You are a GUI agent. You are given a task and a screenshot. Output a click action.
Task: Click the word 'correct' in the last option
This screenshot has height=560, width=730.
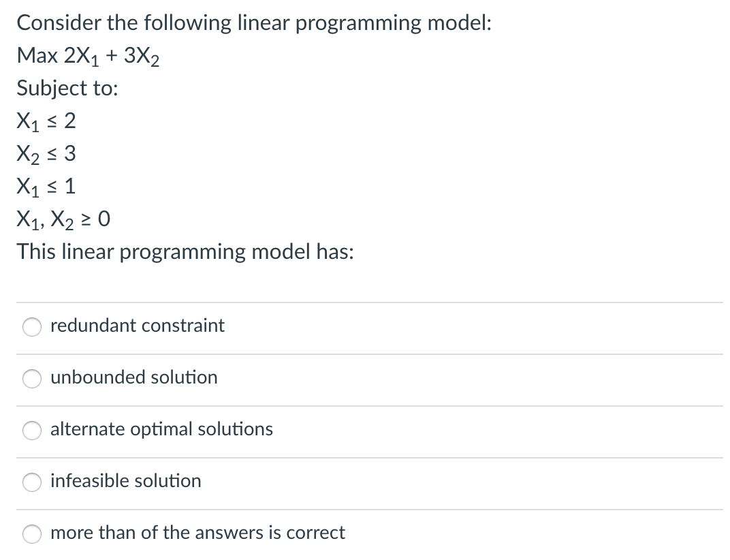tap(316, 533)
